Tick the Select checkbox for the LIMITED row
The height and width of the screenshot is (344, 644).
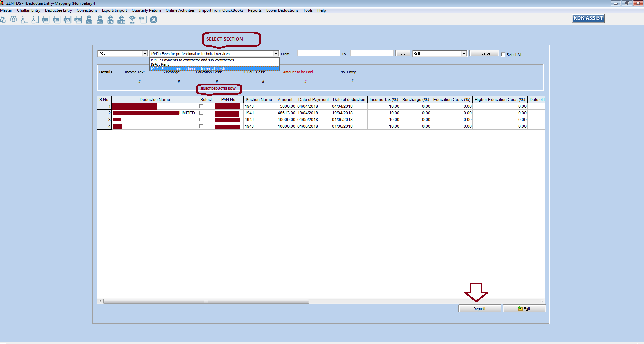coord(201,113)
